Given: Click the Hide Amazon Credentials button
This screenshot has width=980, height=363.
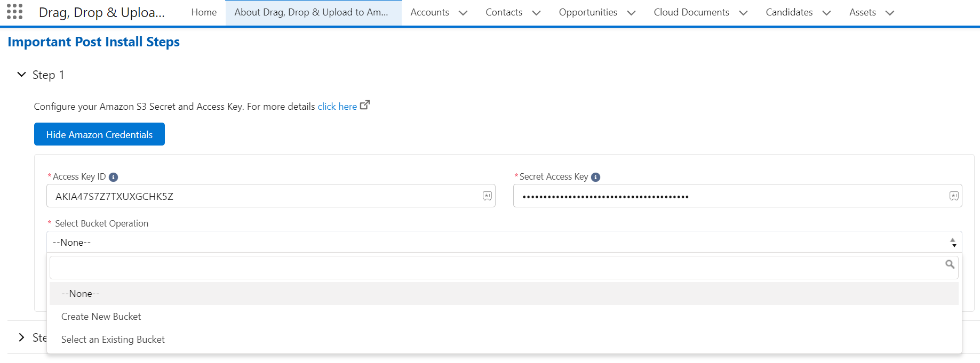Looking at the screenshot, I should click(x=99, y=134).
